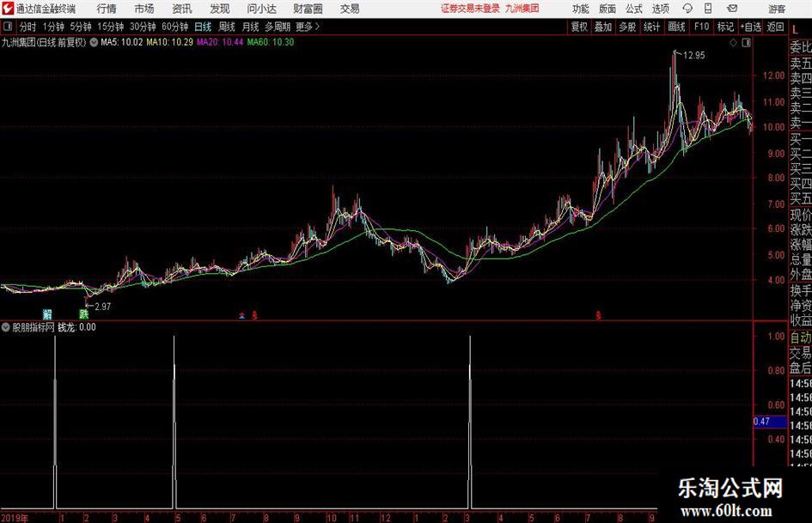Click the 12.95 high price label
812x523 pixels.
tap(694, 56)
